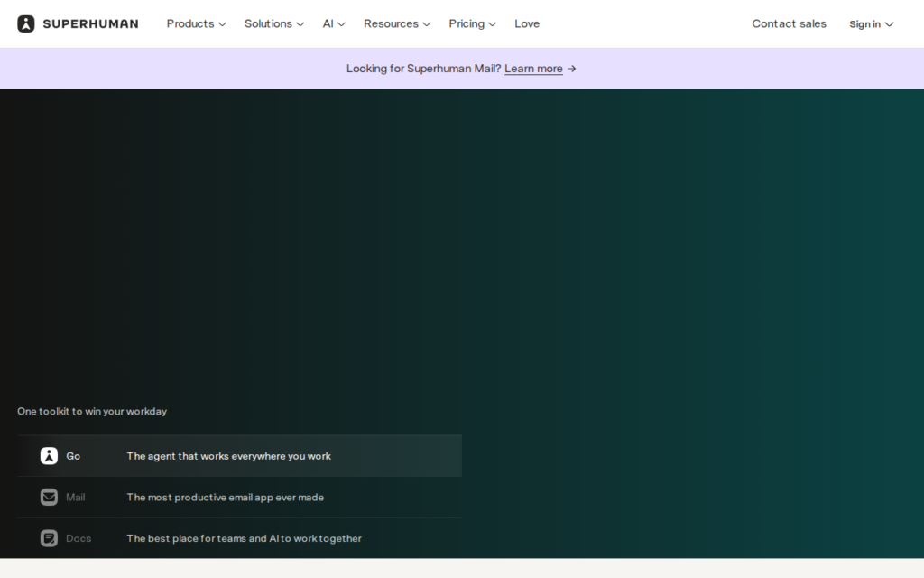Click the Superhuman logo icon in header

point(26,23)
